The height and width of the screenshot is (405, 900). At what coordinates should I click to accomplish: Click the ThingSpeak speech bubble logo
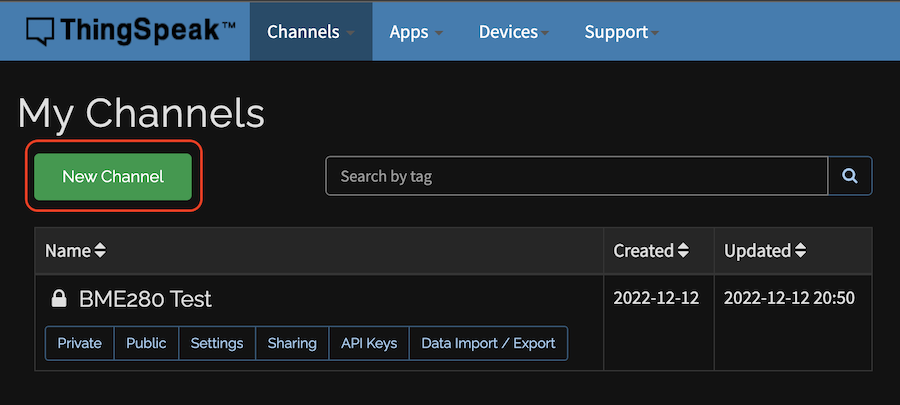(38, 32)
